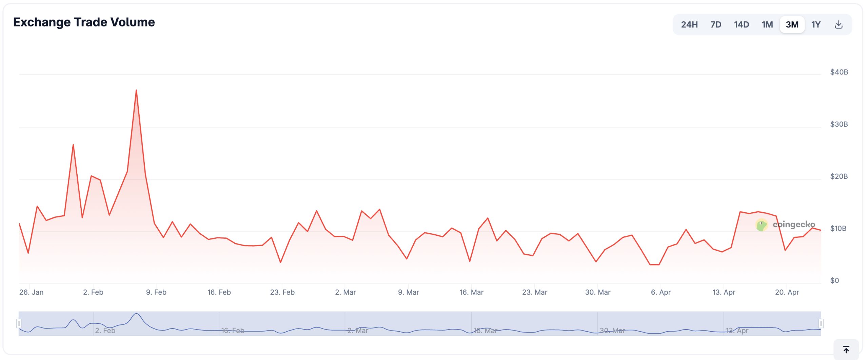Viewport: 868px width, 360px height.
Task: Click the 30. Mar navigator marker
Action: coord(612,331)
